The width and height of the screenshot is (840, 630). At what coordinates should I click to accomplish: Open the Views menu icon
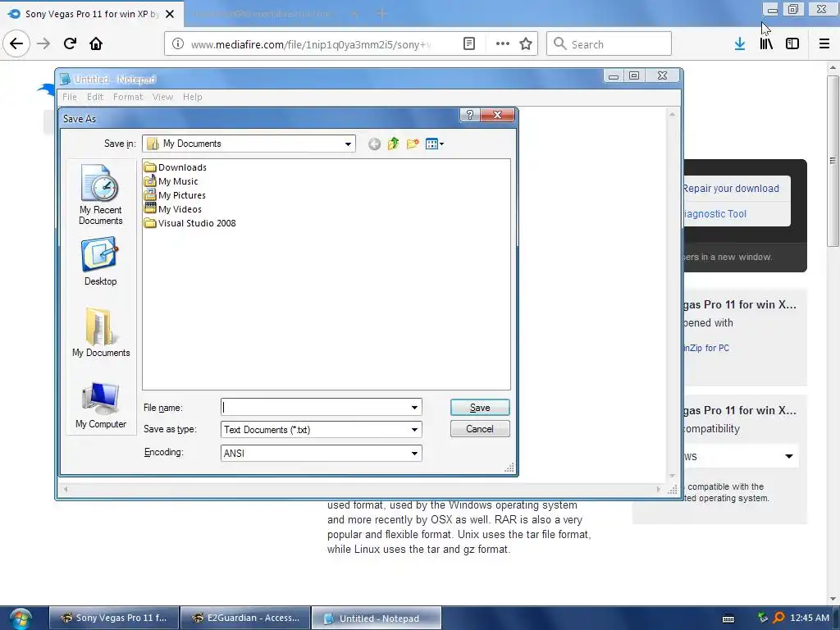[x=434, y=144]
